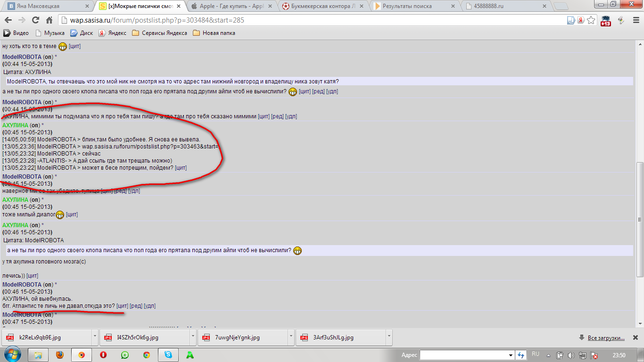Image resolution: width=644 pixels, height=362 pixels.
Task: Launch Opera from the taskbar
Action: pyautogui.click(x=103, y=355)
